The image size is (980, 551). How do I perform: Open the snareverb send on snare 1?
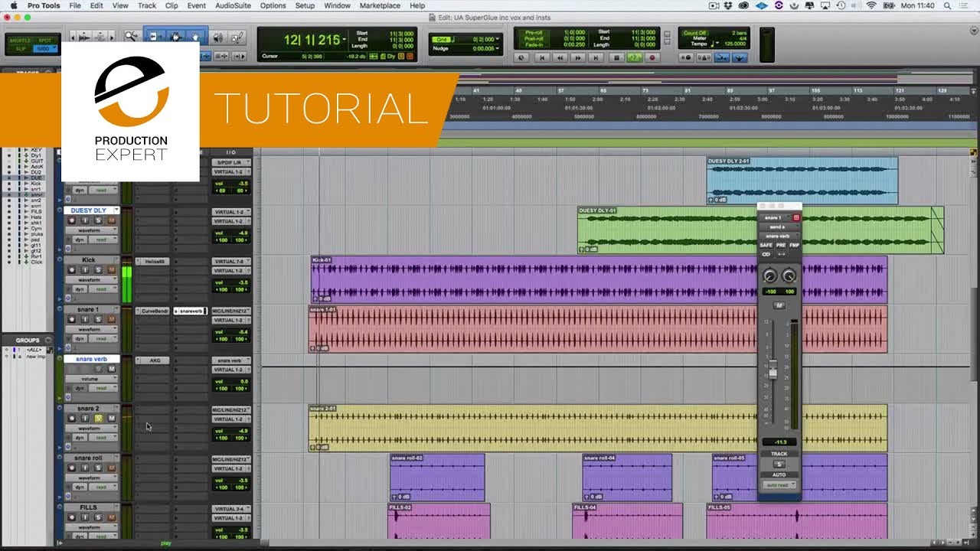pyautogui.click(x=191, y=311)
